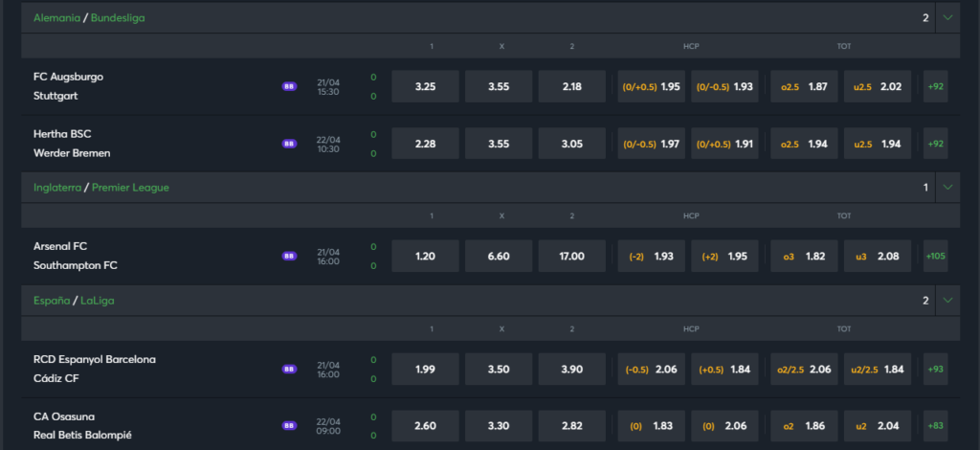Select under 2 goals at 2.04 for Osasuna
980x450 pixels.
pos(878,425)
